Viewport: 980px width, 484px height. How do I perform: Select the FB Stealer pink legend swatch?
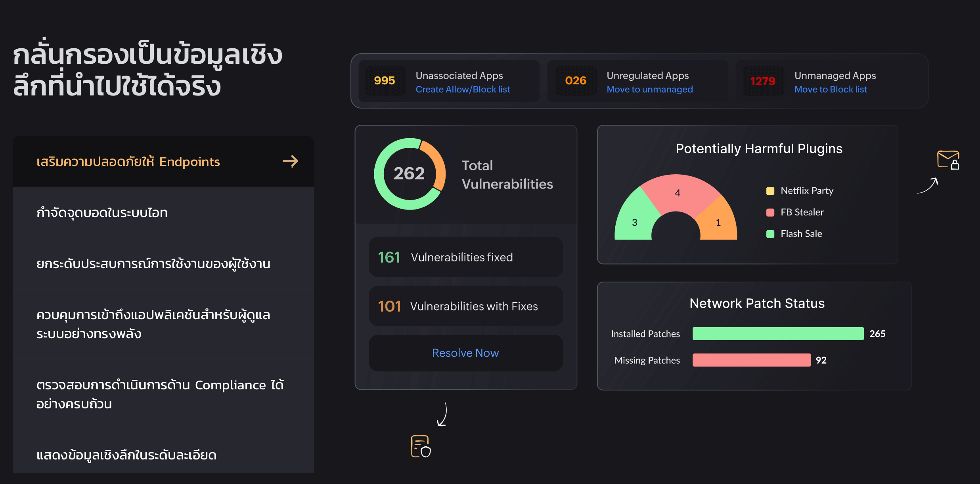tap(770, 212)
